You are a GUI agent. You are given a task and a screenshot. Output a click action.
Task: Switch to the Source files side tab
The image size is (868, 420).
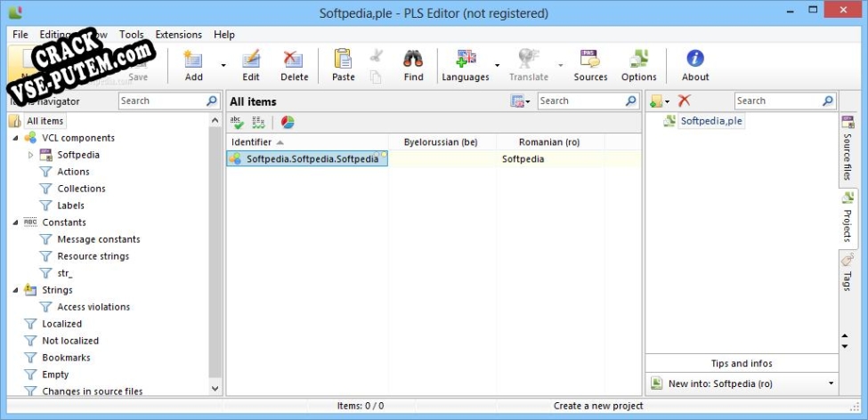click(x=847, y=147)
